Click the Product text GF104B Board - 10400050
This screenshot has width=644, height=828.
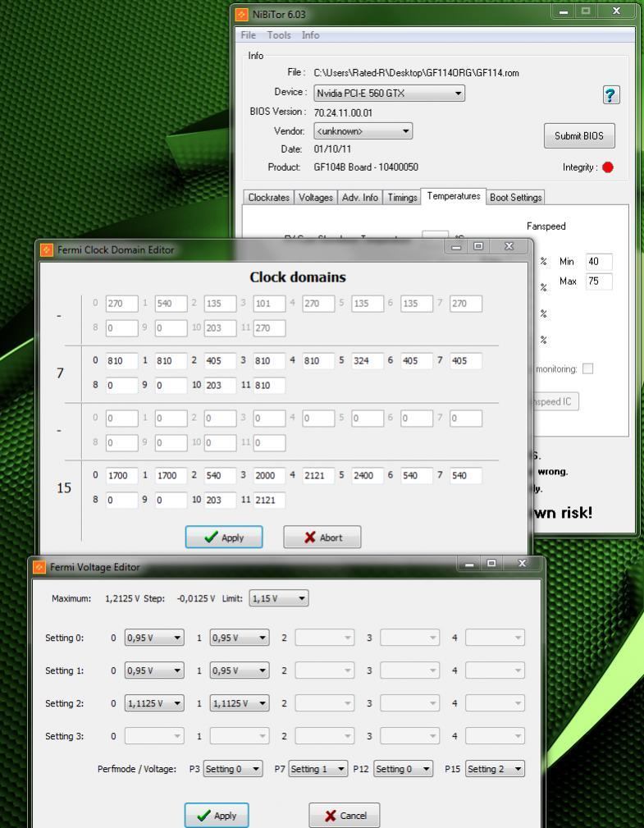click(x=366, y=167)
